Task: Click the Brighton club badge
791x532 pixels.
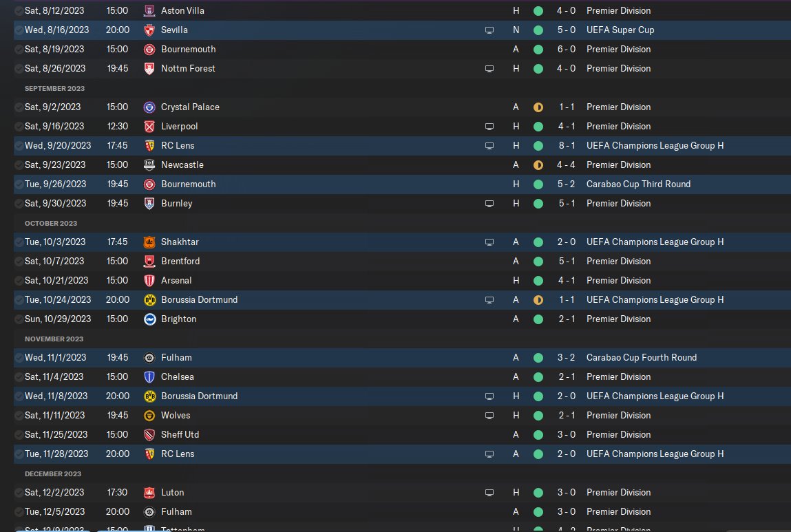Action: (x=149, y=319)
